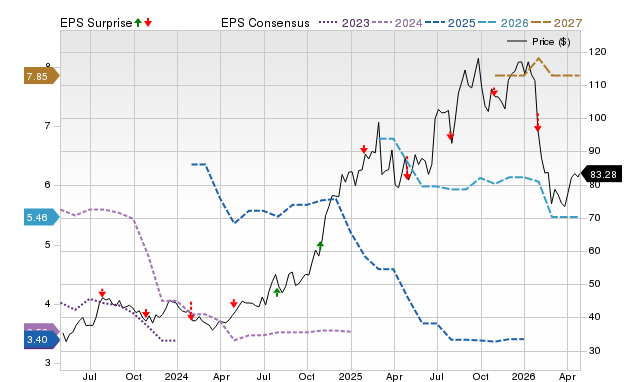Click the 7 label on the EPS axis
Screen dimensions: 640x382
tap(47, 126)
